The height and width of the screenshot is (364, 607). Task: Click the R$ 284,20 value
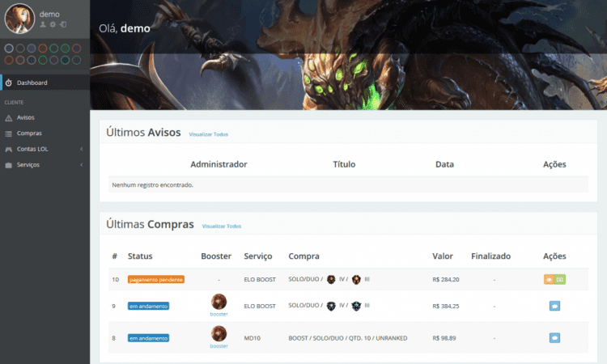(446, 279)
